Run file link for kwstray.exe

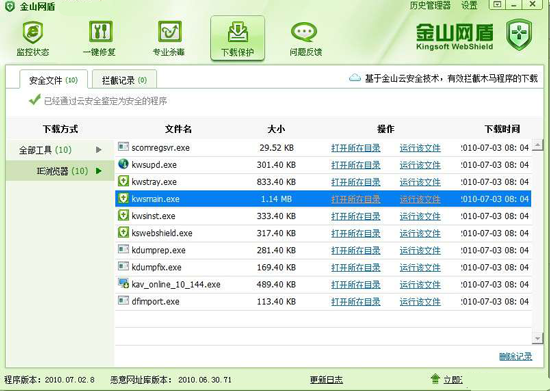[420, 182]
